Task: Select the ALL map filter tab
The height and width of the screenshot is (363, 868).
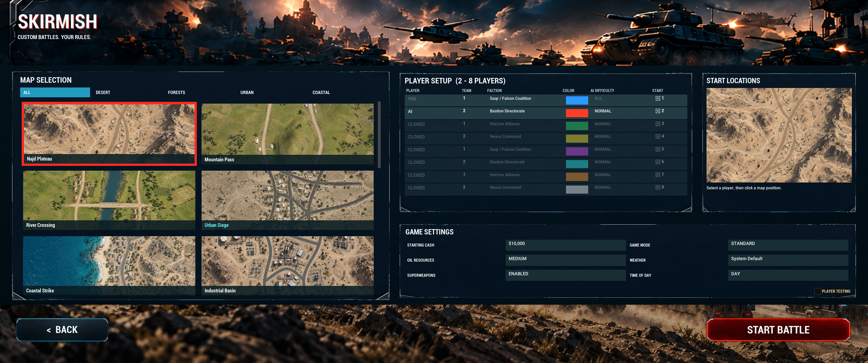Action: point(55,92)
